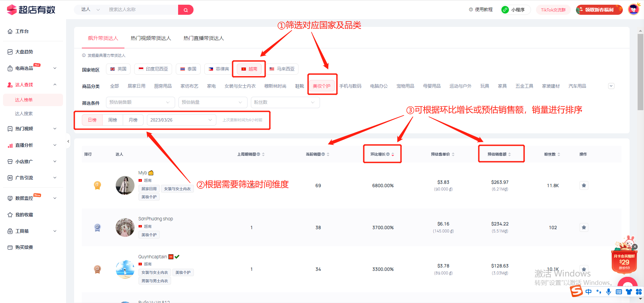This screenshot has height=303, width=644.
Task: Select 英国 country filter
Action: 118,69
